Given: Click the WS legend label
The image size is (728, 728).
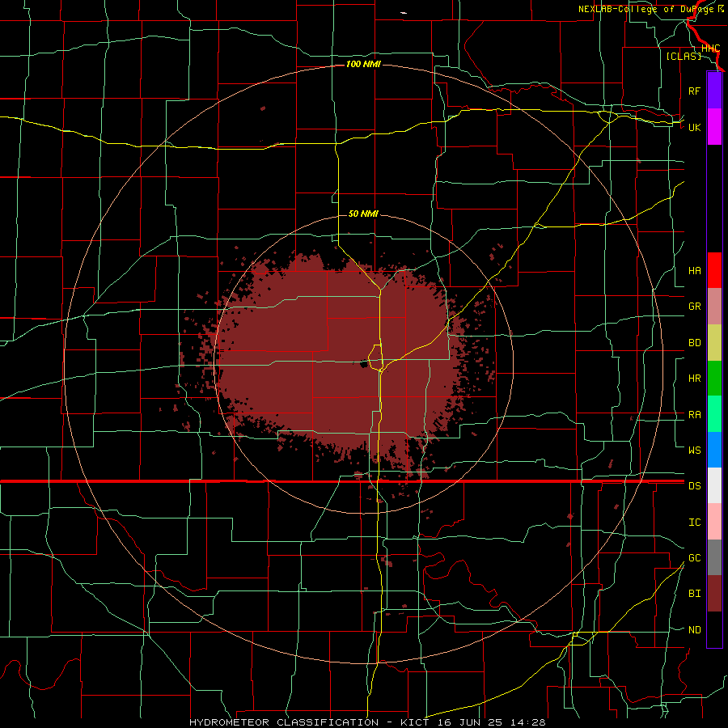Looking at the screenshot, I should 694,450.
